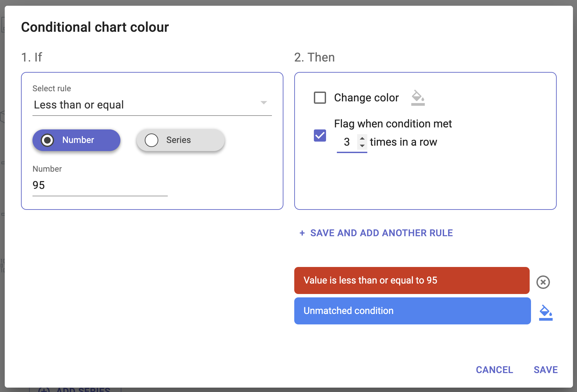Click the red 'Value is less than or equal to 95' rule
The height and width of the screenshot is (392, 577).
412,280
